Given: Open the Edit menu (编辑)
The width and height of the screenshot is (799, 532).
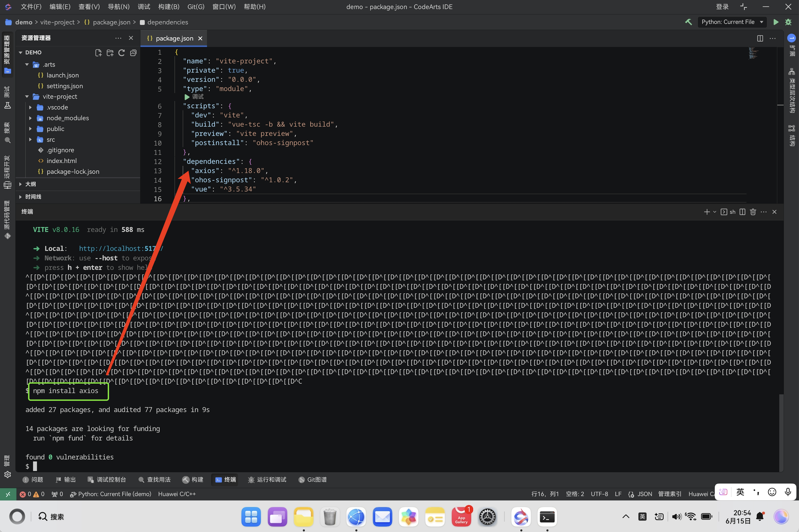Looking at the screenshot, I should tap(60, 7).
